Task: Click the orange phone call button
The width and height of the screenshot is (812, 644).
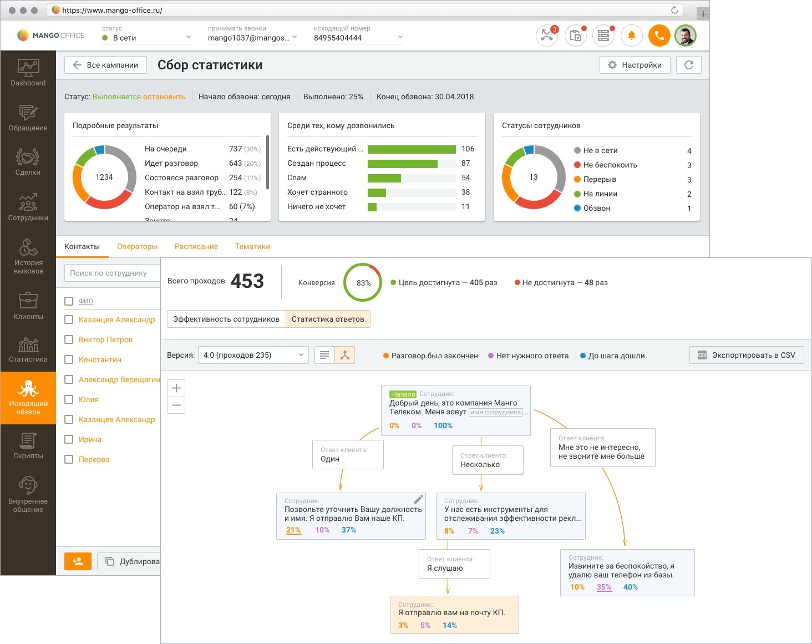Action: [659, 36]
